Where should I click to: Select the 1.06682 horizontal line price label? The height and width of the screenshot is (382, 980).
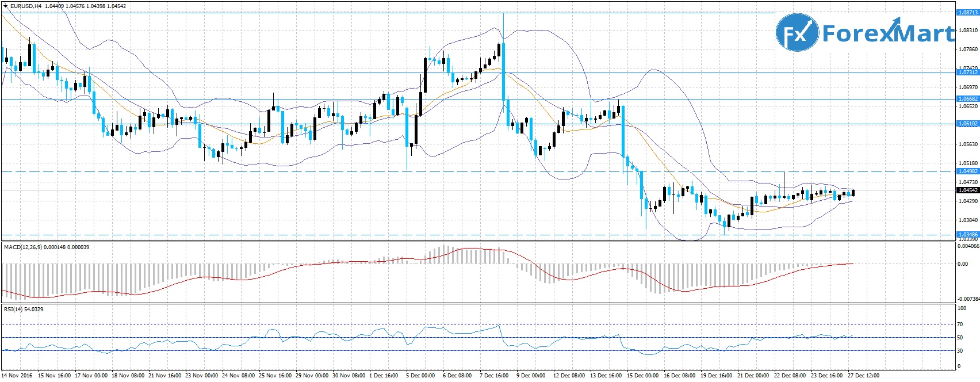coord(967,99)
